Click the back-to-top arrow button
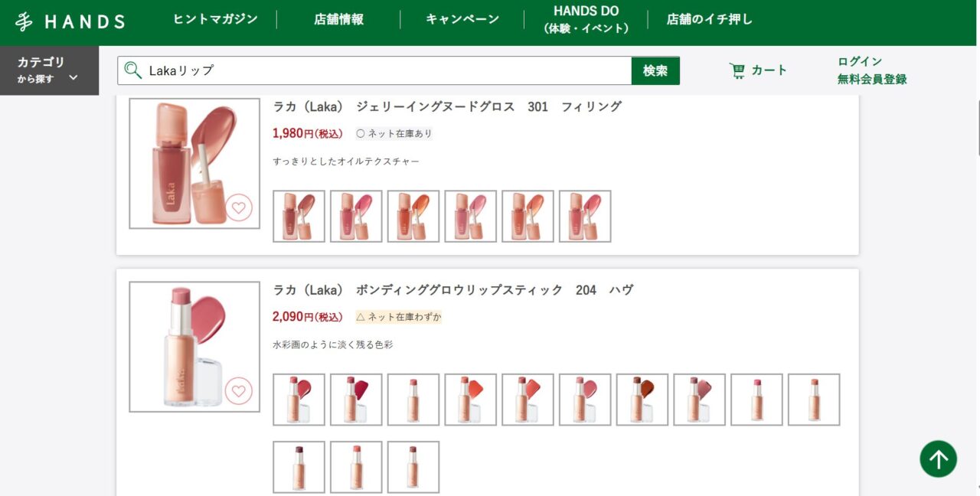Screen dimensions: 980x496 coord(939,459)
